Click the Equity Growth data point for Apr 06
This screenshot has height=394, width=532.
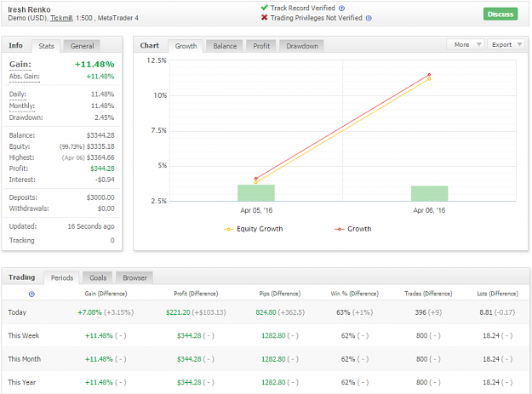[x=429, y=79]
